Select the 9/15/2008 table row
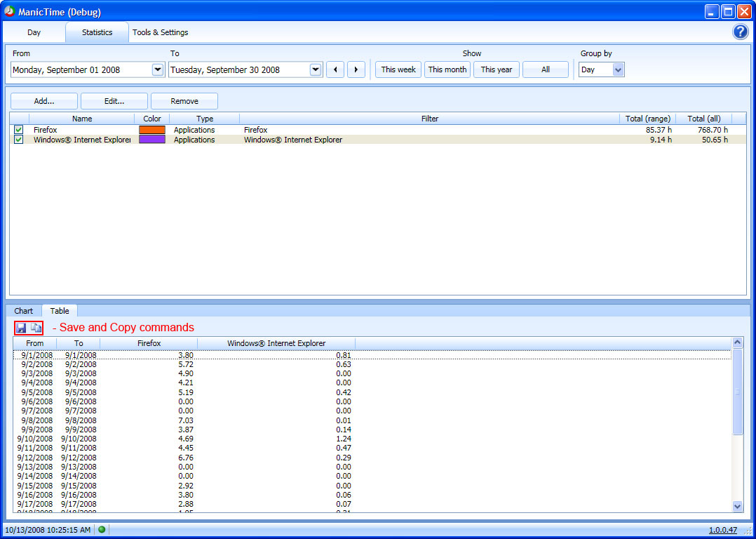 (372, 486)
